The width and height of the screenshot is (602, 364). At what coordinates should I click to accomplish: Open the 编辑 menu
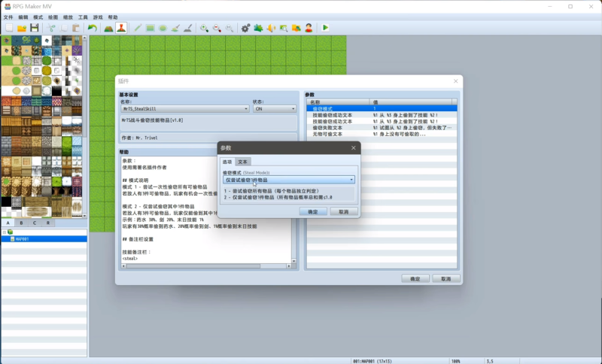pyautogui.click(x=23, y=17)
